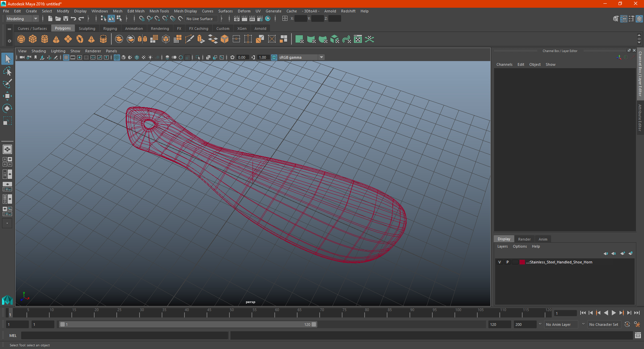Image resolution: width=644 pixels, height=349 pixels.
Task: Click the viewport gamma value field 1.00
Action: (263, 57)
